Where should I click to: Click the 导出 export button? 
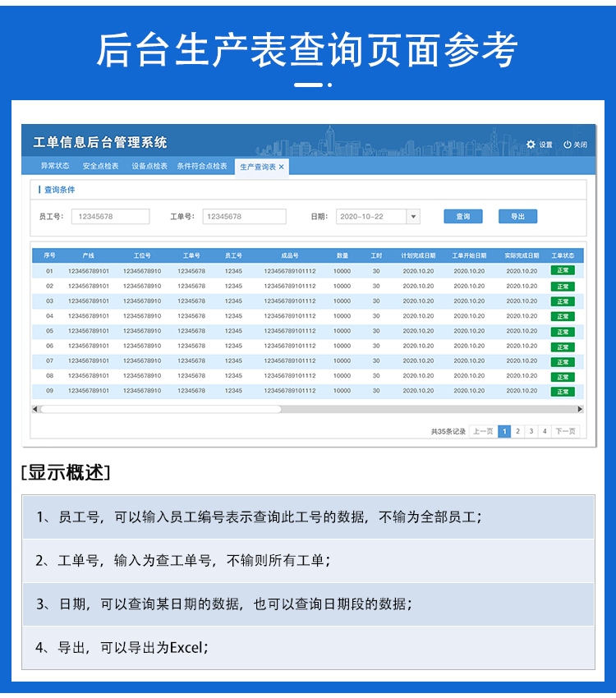517,217
